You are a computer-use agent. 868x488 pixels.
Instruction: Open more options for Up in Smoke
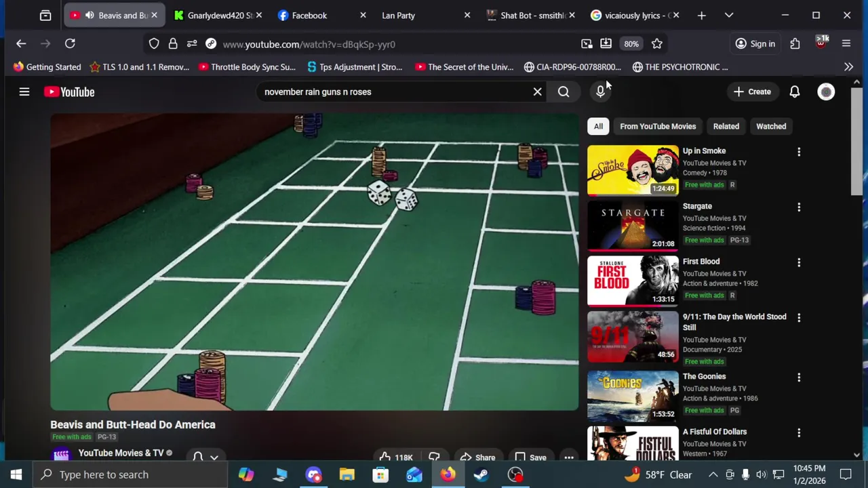(799, 152)
